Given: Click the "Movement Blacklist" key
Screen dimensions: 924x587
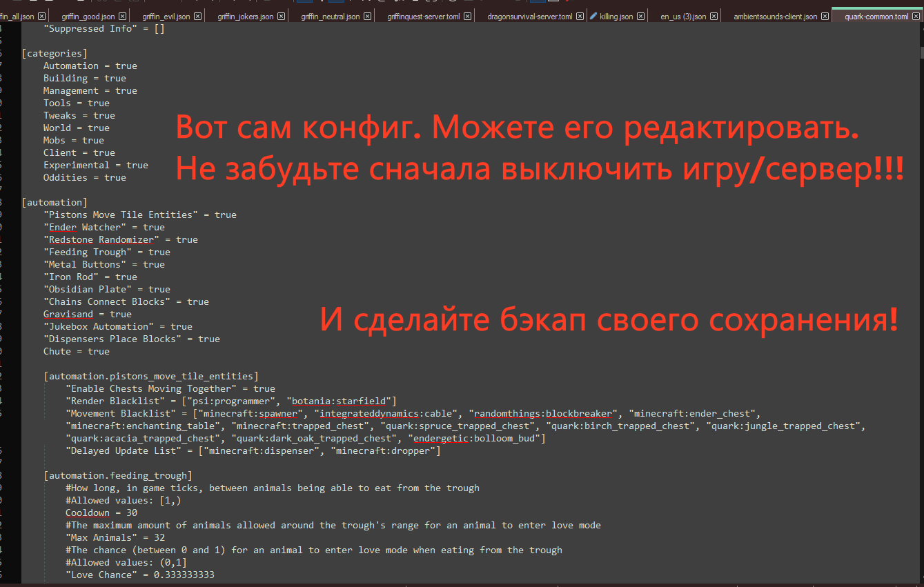Looking at the screenshot, I should 123,413.
